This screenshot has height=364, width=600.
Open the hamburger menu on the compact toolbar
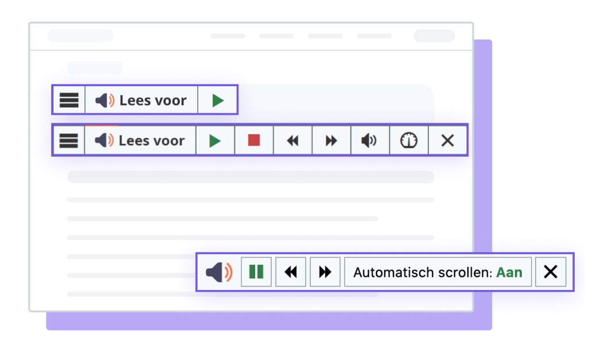click(x=69, y=100)
